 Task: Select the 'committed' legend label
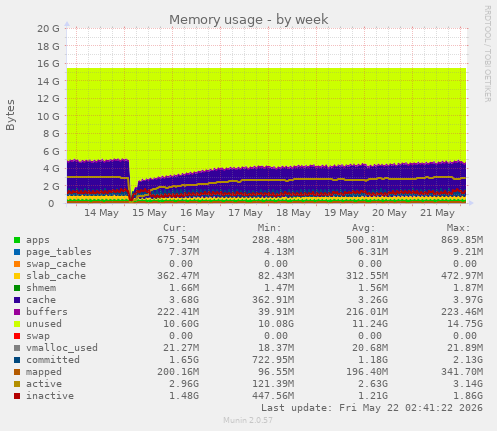(x=53, y=360)
